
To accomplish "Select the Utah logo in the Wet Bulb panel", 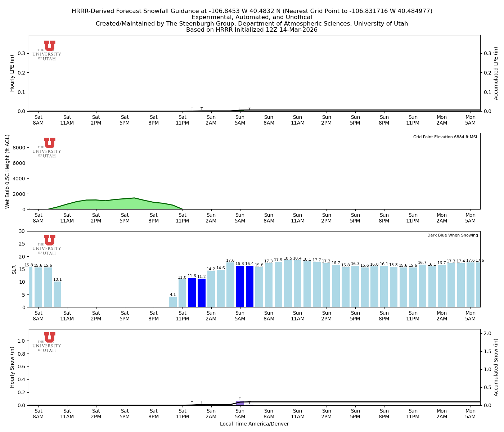I will [48, 148].
